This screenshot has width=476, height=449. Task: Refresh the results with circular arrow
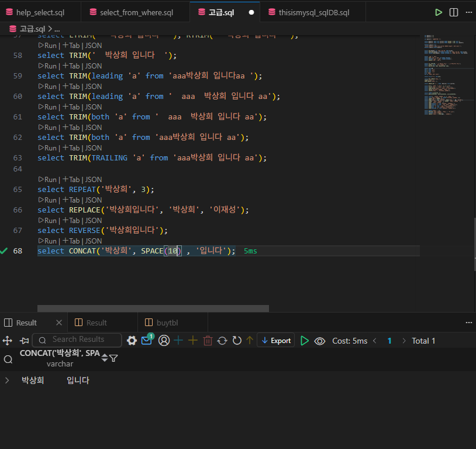click(237, 341)
